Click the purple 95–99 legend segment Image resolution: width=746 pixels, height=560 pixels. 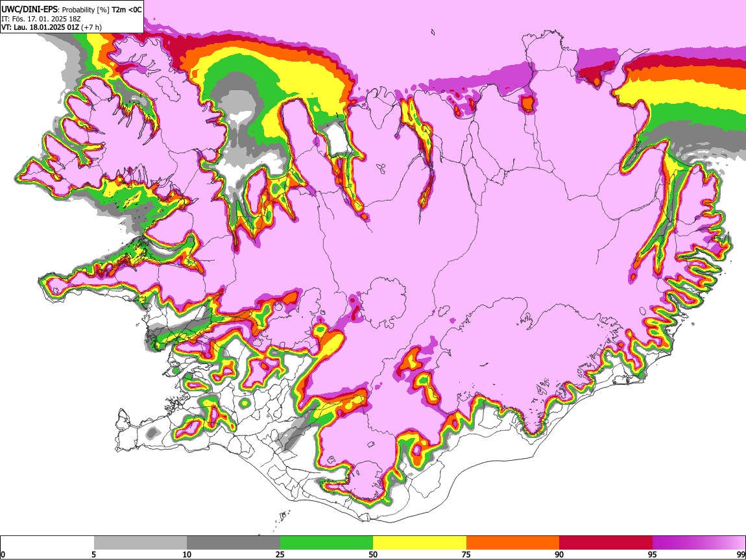click(699, 542)
